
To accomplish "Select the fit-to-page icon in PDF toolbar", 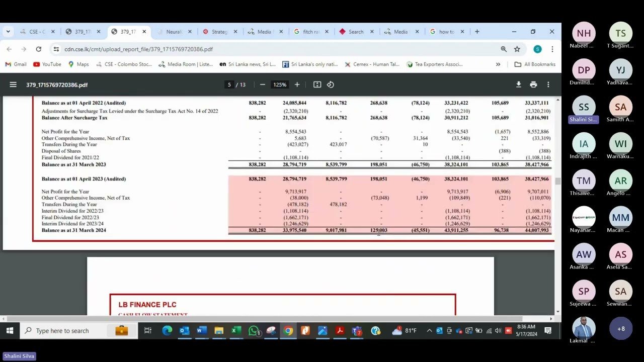I will (317, 84).
